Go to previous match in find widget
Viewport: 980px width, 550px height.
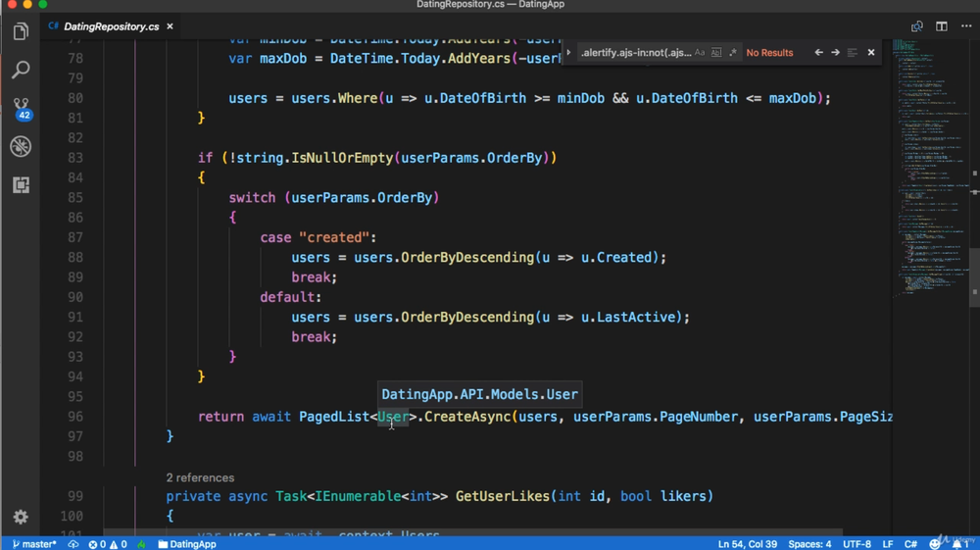click(x=818, y=53)
